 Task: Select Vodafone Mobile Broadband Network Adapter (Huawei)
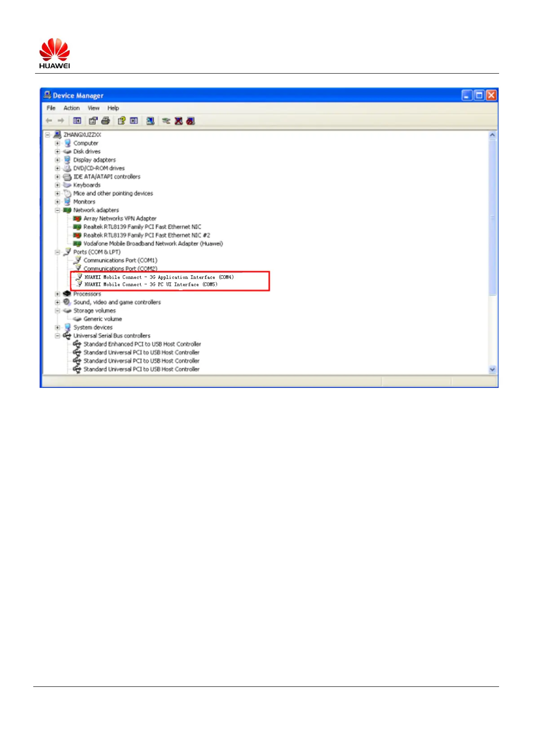pos(153,244)
